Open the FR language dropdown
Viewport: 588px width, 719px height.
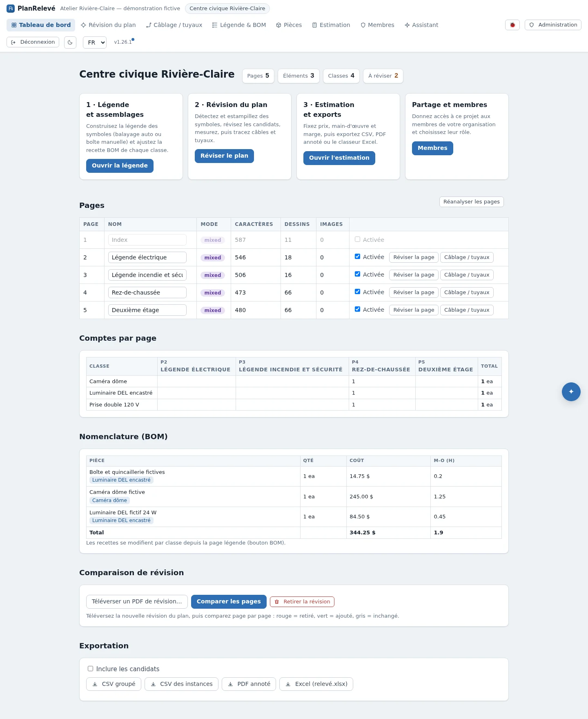95,42
